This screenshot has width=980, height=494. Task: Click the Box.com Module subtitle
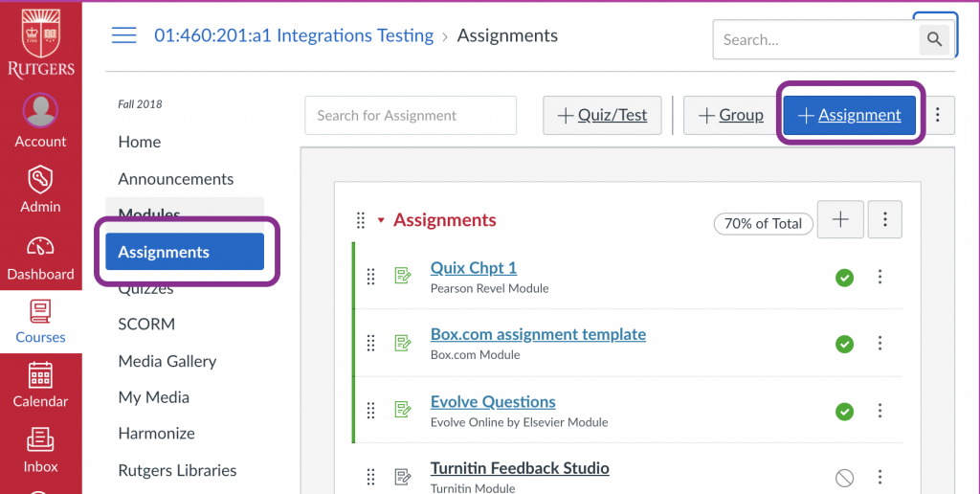pyautogui.click(x=475, y=354)
